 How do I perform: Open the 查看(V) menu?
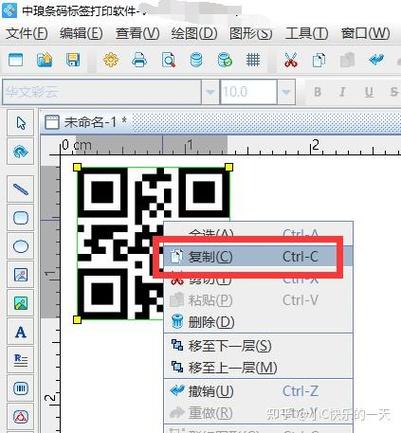pyautogui.click(x=137, y=34)
